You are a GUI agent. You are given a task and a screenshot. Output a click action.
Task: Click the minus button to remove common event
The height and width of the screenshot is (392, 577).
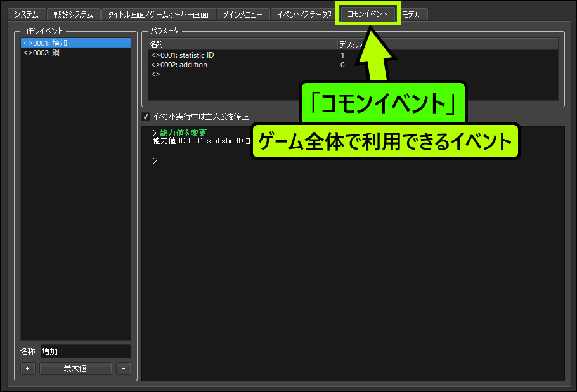pos(124,369)
